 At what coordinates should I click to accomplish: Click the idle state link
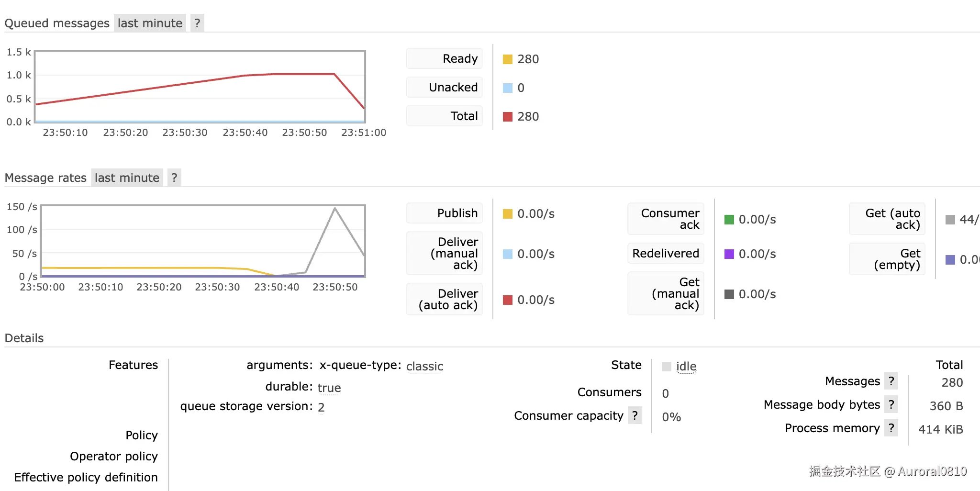686,367
